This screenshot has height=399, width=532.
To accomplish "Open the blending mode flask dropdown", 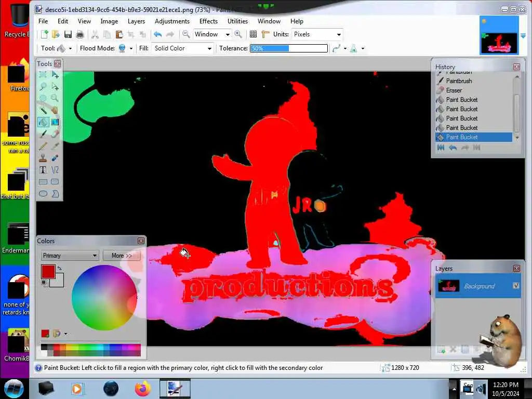I will tap(363, 48).
